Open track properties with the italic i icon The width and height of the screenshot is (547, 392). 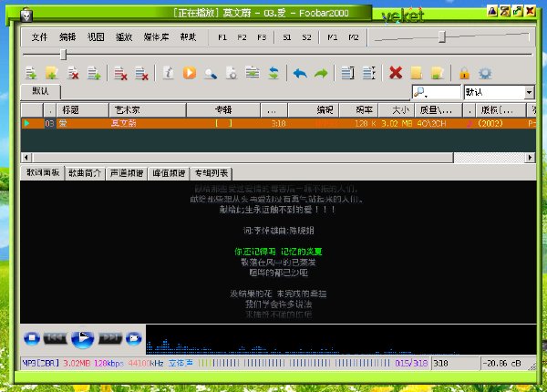pos(169,73)
